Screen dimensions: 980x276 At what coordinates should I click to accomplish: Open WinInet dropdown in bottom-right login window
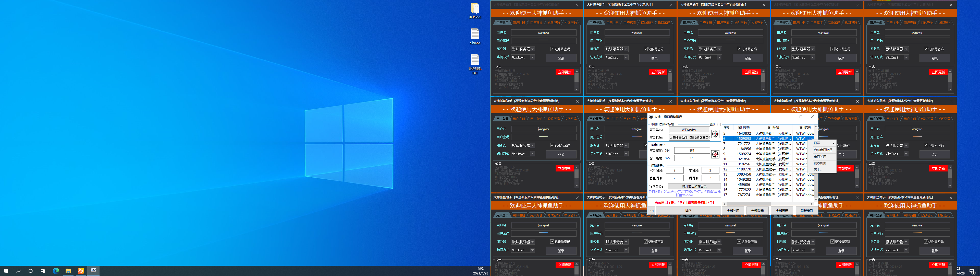(897, 250)
